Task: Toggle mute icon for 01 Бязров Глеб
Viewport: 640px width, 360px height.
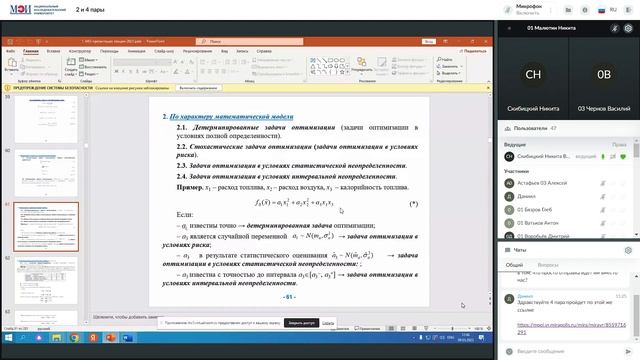Action: (x=603, y=210)
